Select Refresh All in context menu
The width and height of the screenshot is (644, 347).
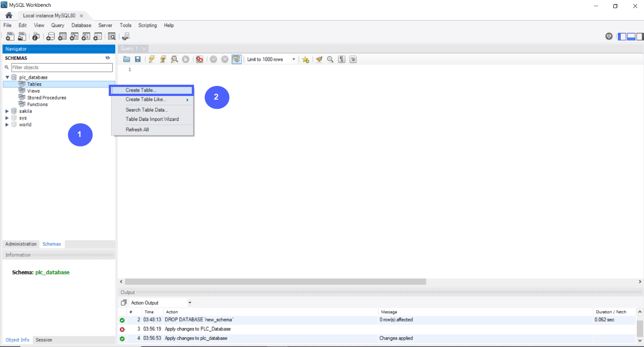[153, 130]
